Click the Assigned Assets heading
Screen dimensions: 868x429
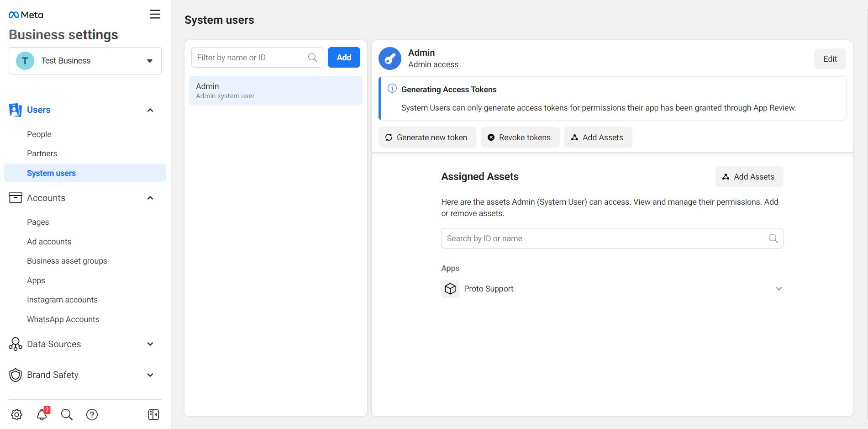(x=480, y=177)
